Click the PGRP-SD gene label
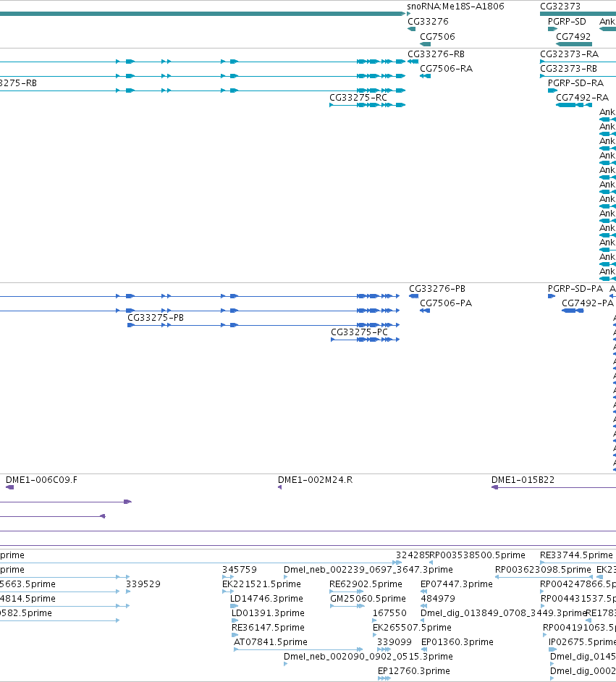The height and width of the screenshot is (682, 616). [567, 21]
